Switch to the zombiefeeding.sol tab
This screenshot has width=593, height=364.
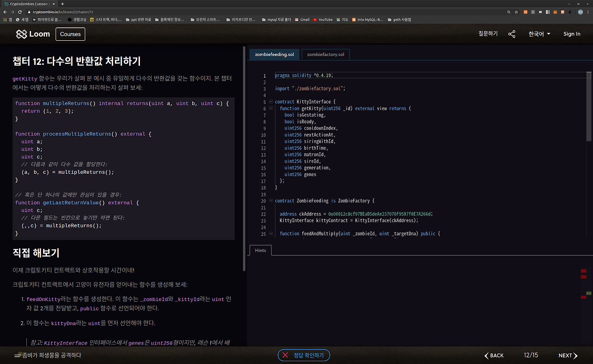pos(274,54)
